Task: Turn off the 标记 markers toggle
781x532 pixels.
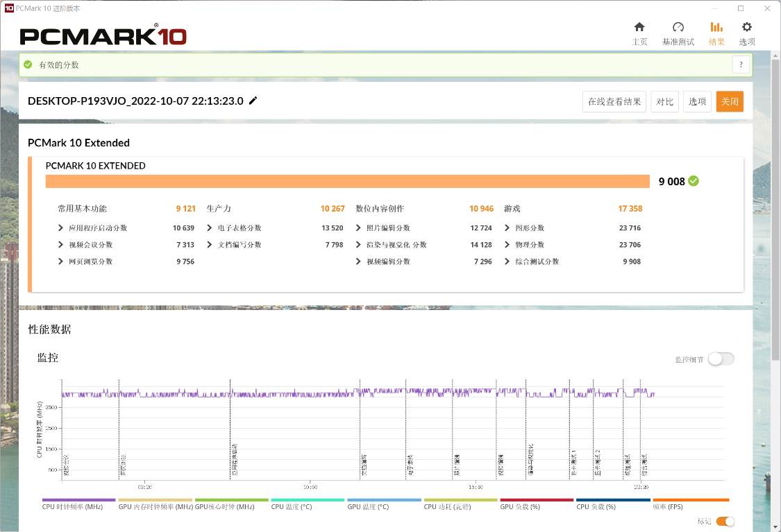Action: 725,521
